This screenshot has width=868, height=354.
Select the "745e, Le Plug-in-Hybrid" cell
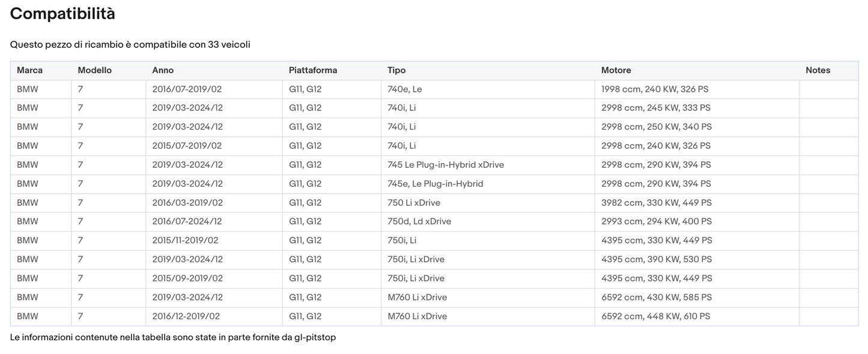[x=436, y=184]
